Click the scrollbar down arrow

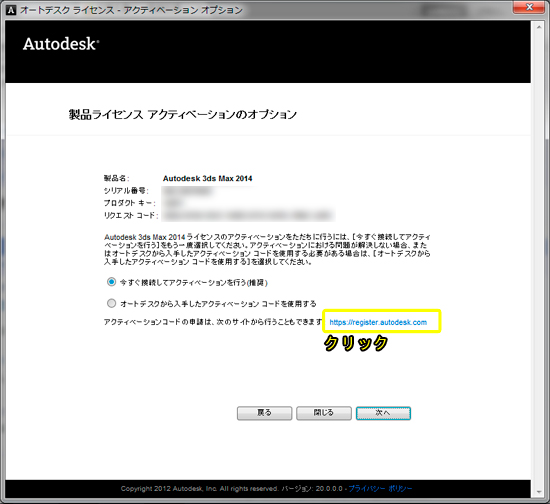point(539,492)
